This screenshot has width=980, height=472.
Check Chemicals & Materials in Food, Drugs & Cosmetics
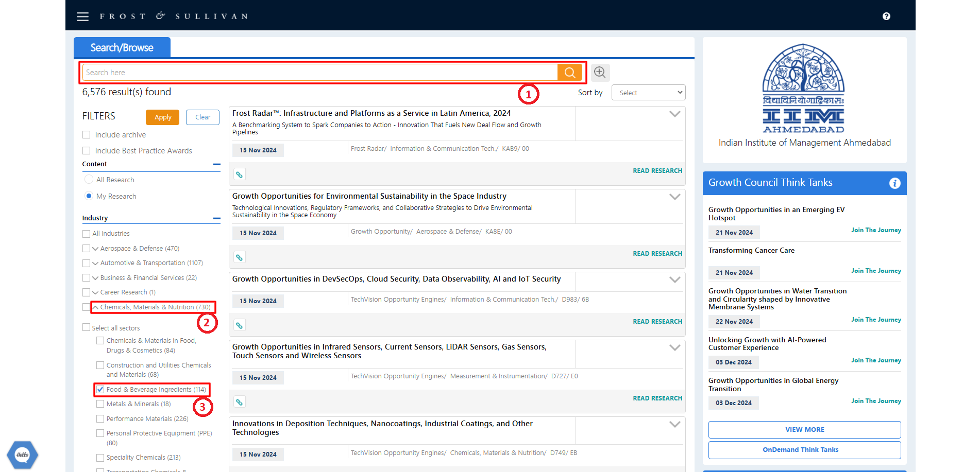(x=100, y=341)
